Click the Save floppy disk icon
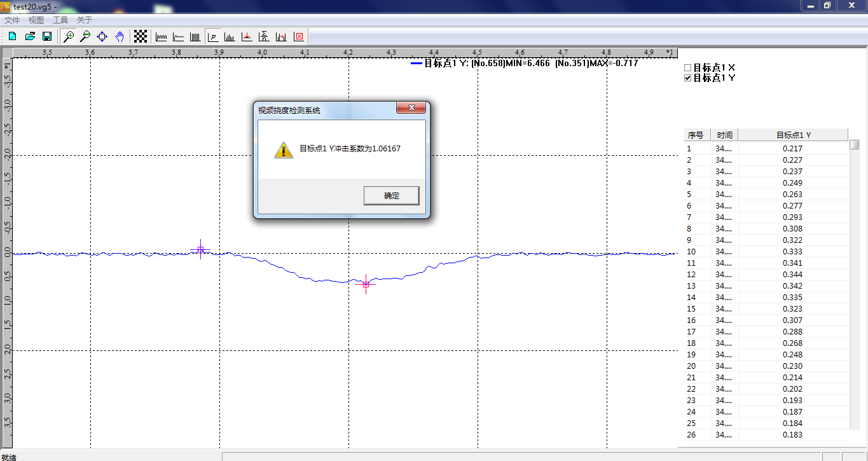 (47, 36)
